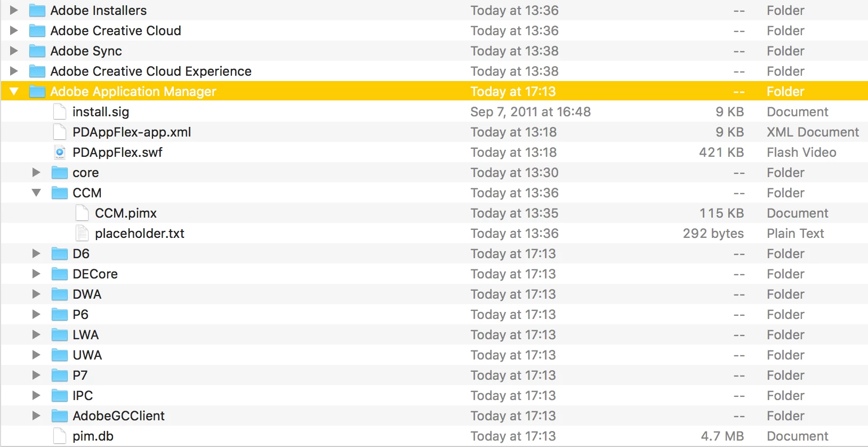
Task: Expand the core folder
Action: [36, 172]
